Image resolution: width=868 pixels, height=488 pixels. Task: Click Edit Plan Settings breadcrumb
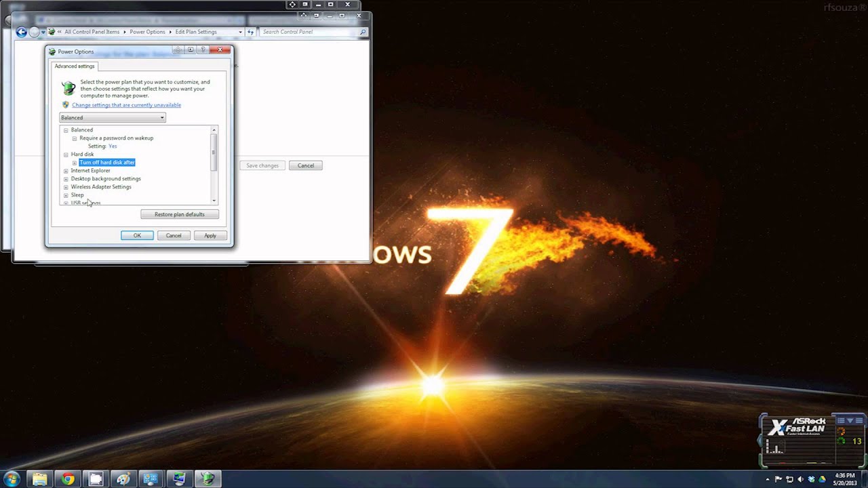(196, 32)
